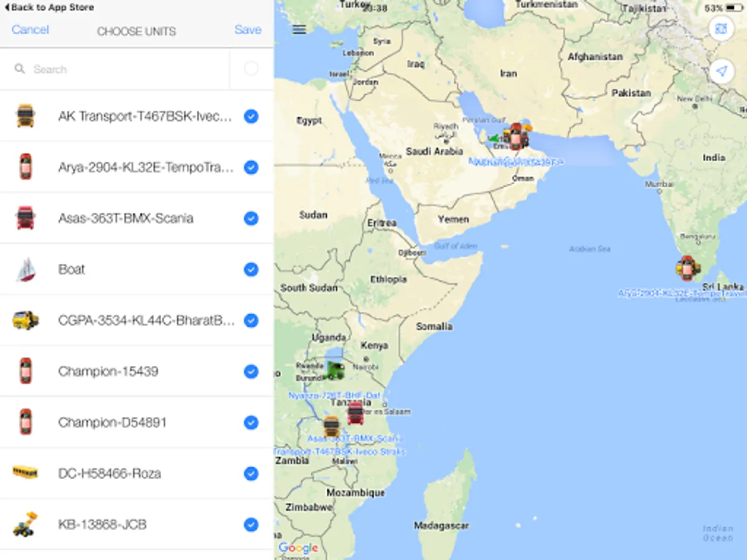Viewport: 747px width, 560px height.
Task: Uncheck the Arya-2904 unit checkmark
Action: [x=251, y=167]
